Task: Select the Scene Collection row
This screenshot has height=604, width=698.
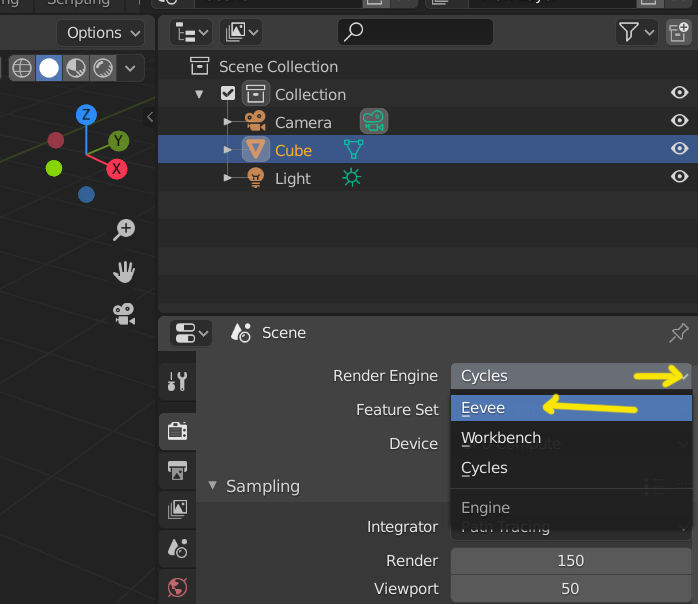Action: [x=428, y=67]
